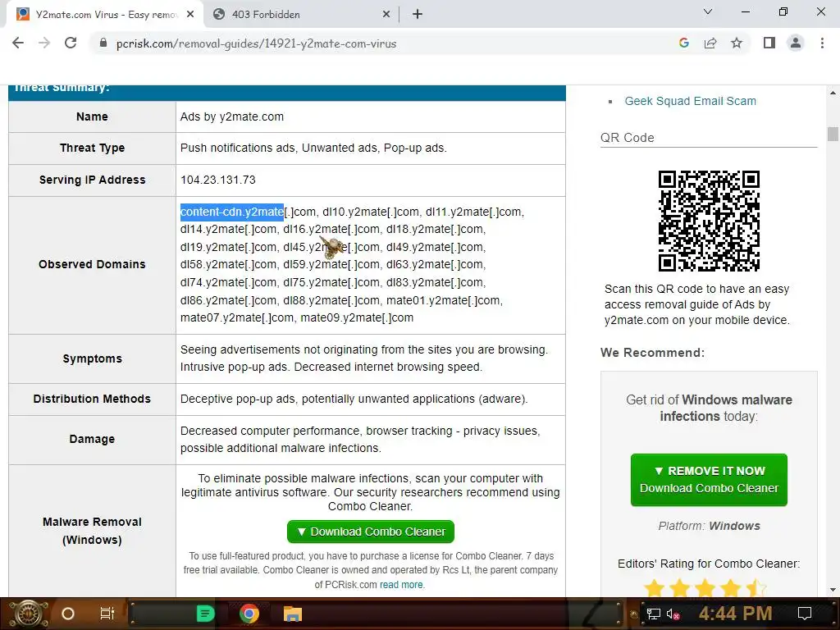Click the Distribution Methods label
Viewport: 840px width, 630px height.
point(92,399)
